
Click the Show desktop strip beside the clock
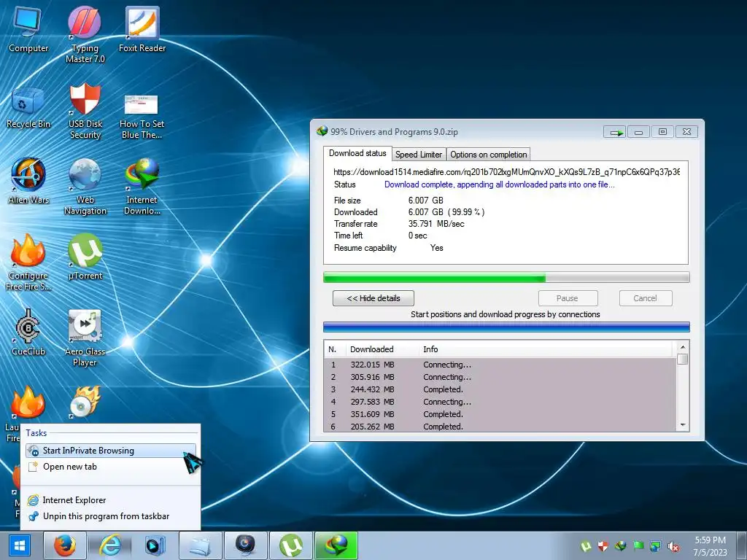coord(742,545)
